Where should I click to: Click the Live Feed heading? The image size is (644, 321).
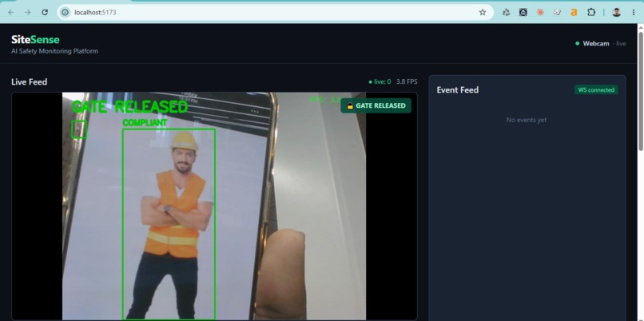pos(29,81)
